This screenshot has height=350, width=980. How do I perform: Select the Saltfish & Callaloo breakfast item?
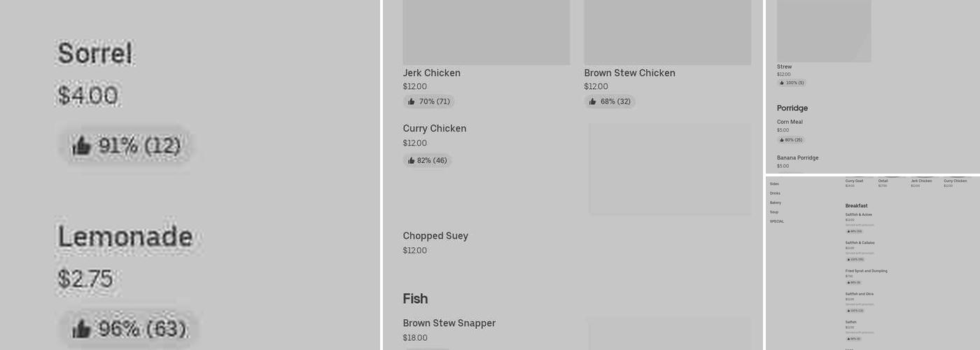[860, 243]
